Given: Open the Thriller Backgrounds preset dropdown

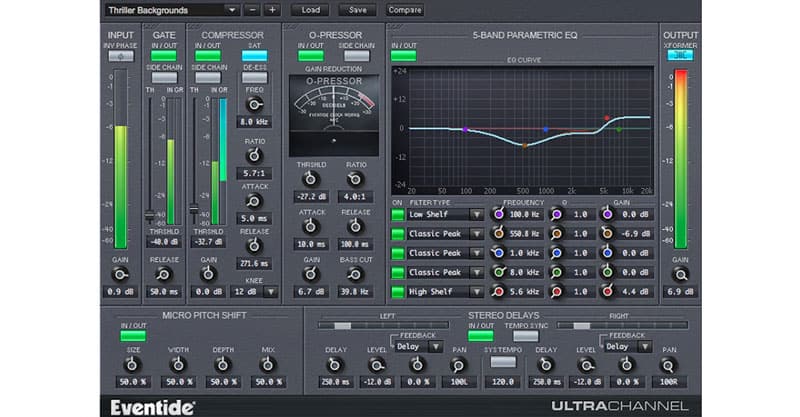Looking at the screenshot, I should pyautogui.click(x=170, y=10).
